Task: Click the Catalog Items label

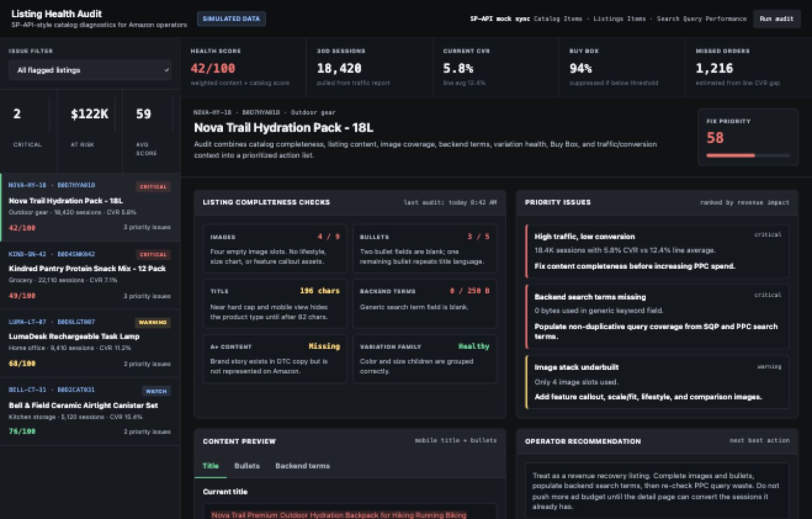Action: pos(558,19)
